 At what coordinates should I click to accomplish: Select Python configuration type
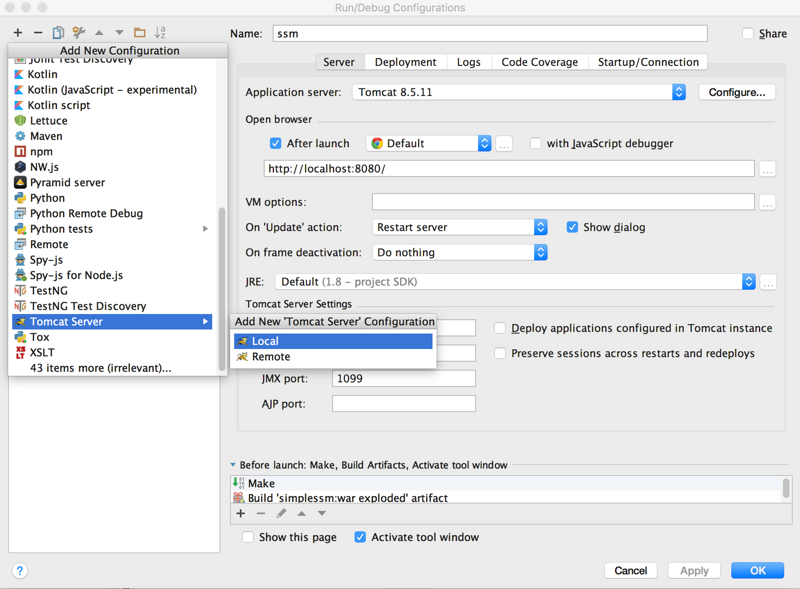112,198
